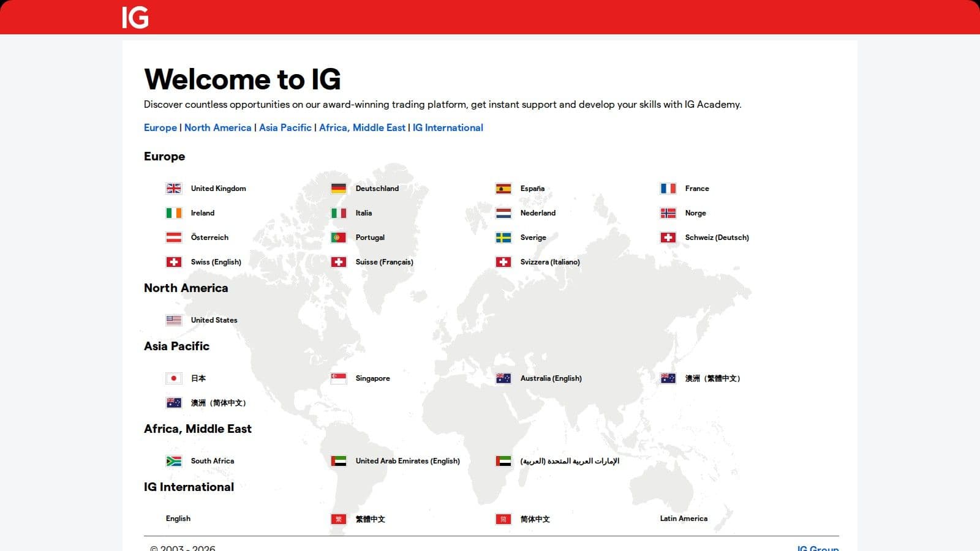Jump to the Asia Pacific section link
This screenshot has width=980, height=551.
[x=285, y=127]
